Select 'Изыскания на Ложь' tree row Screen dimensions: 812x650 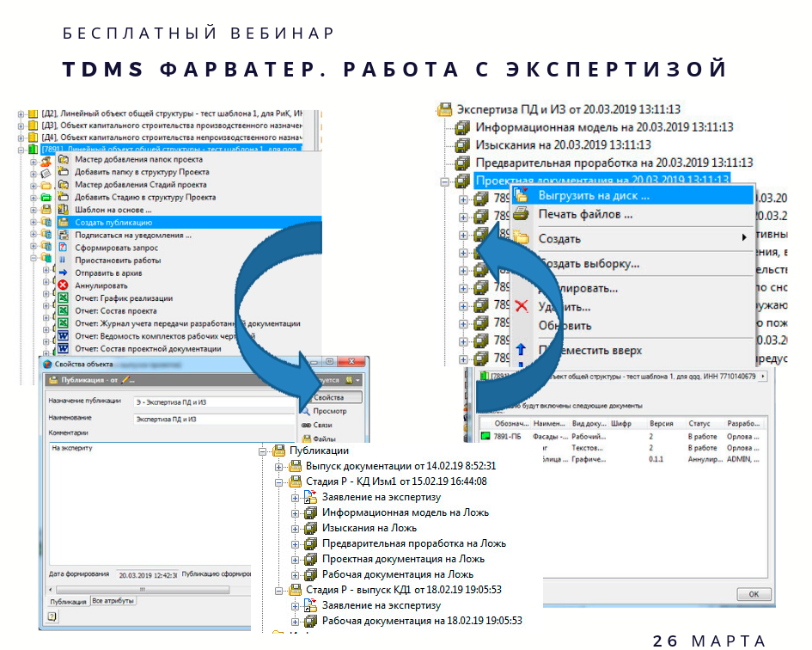pyautogui.click(x=369, y=528)
